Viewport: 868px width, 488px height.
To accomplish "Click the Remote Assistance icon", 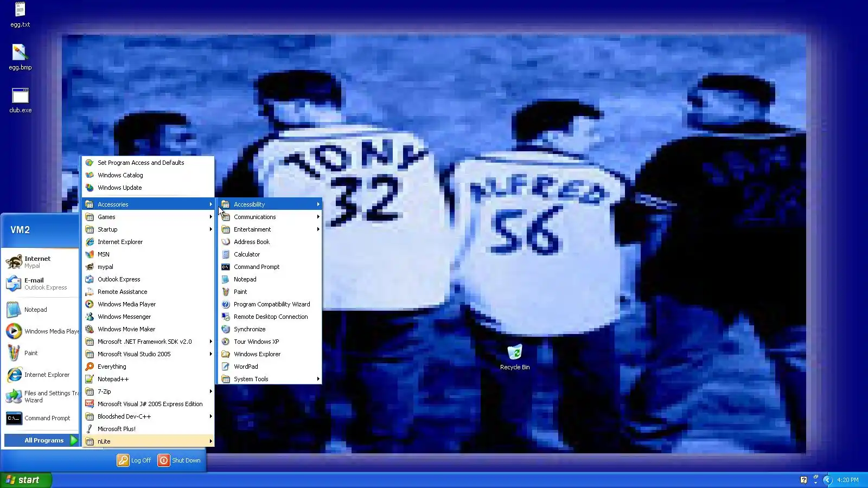I will (90, 292).
